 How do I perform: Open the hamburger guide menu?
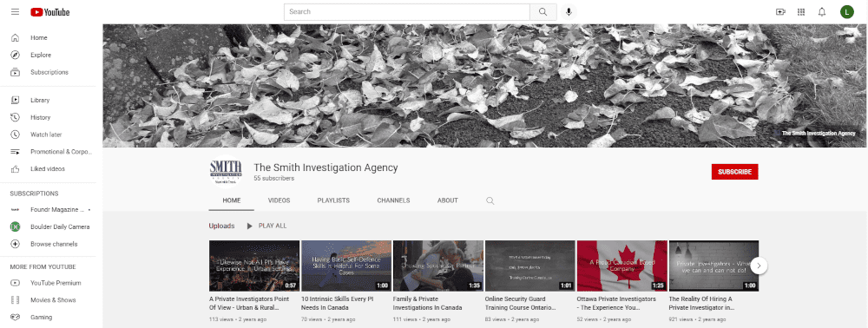coord(15,11)
